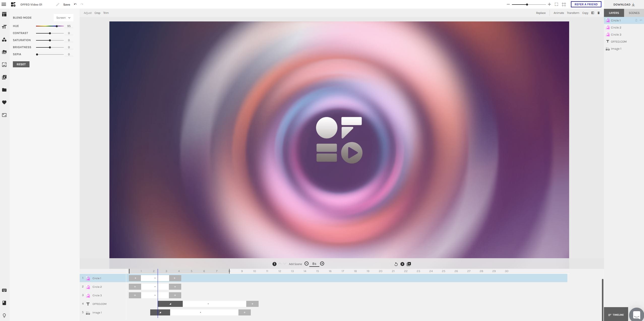The height and width of the screenshot is (321, 644).
Task: Switch to the Adjust tab
Action: 87,13
